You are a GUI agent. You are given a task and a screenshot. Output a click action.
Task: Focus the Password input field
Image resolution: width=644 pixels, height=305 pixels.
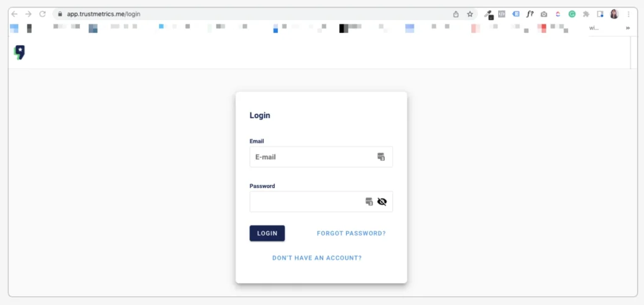click(x=321, y=202)
